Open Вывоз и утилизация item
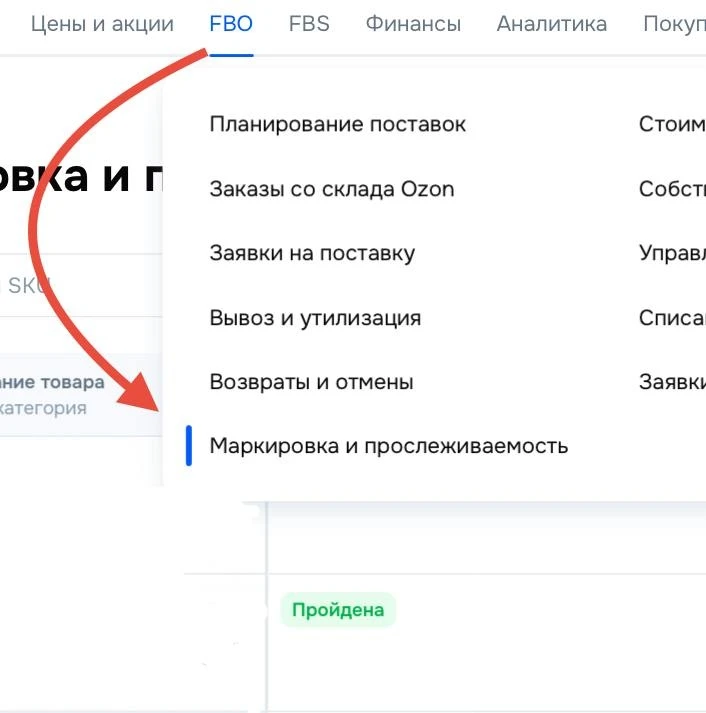 click(315, 317)
